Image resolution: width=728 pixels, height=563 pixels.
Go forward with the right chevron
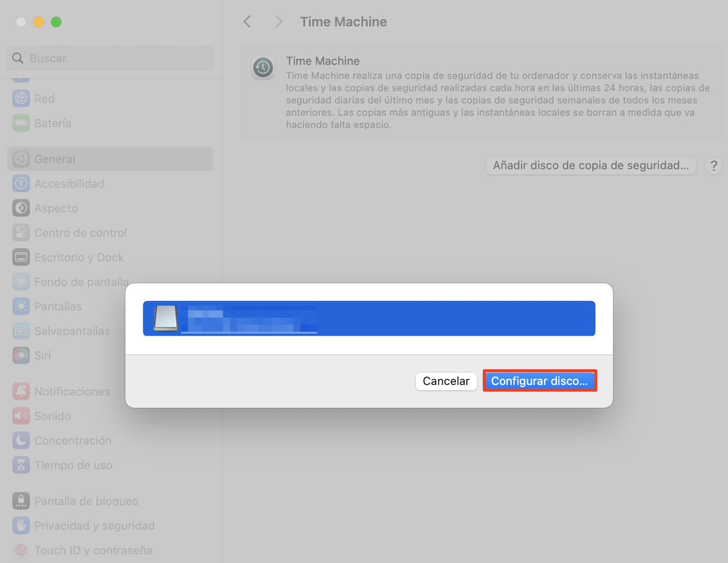pos(278,22)
